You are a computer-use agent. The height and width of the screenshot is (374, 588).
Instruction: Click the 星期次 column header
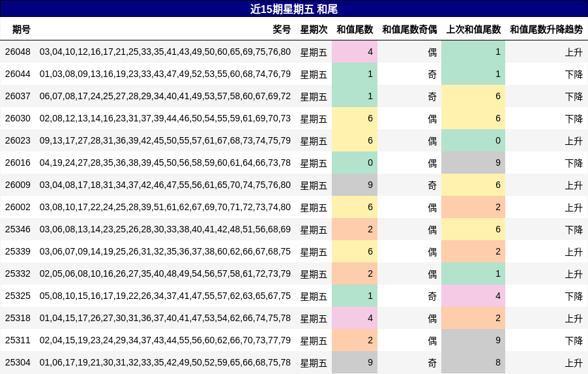[314, 29]
